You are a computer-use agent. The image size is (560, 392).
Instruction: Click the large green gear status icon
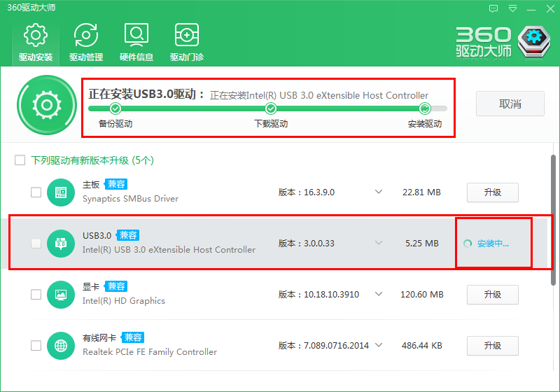pos(47,105)
